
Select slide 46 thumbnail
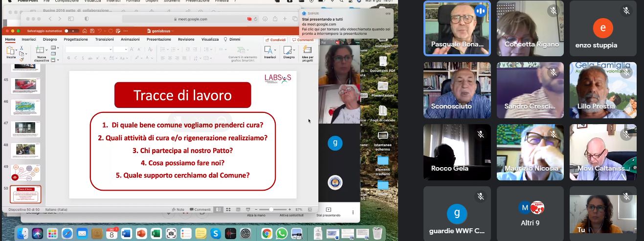[x=25, y=108]
